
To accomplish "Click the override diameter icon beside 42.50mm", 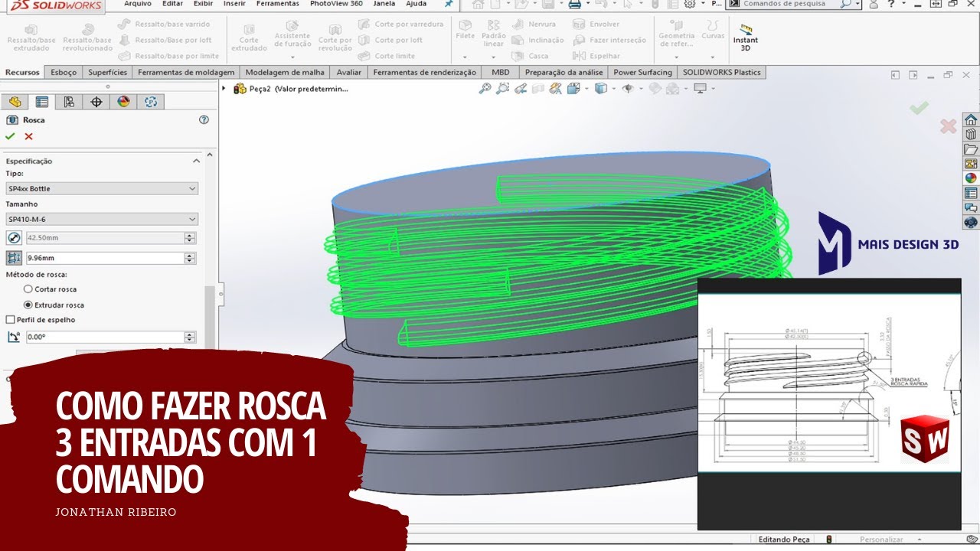I will 13,237.
